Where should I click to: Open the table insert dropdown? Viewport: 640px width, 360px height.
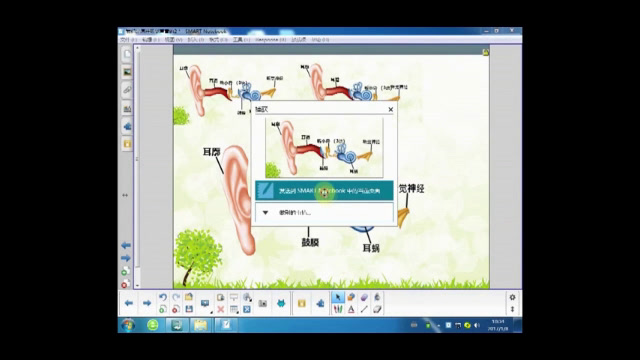tap(234, 309)
